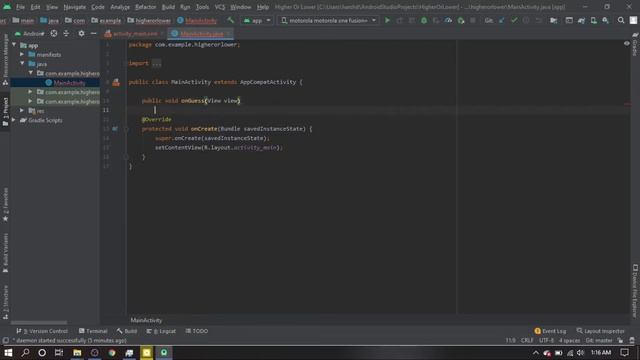Open the Android project view dropdown
This screenshot has height=360, width=640.
[29, 33]
